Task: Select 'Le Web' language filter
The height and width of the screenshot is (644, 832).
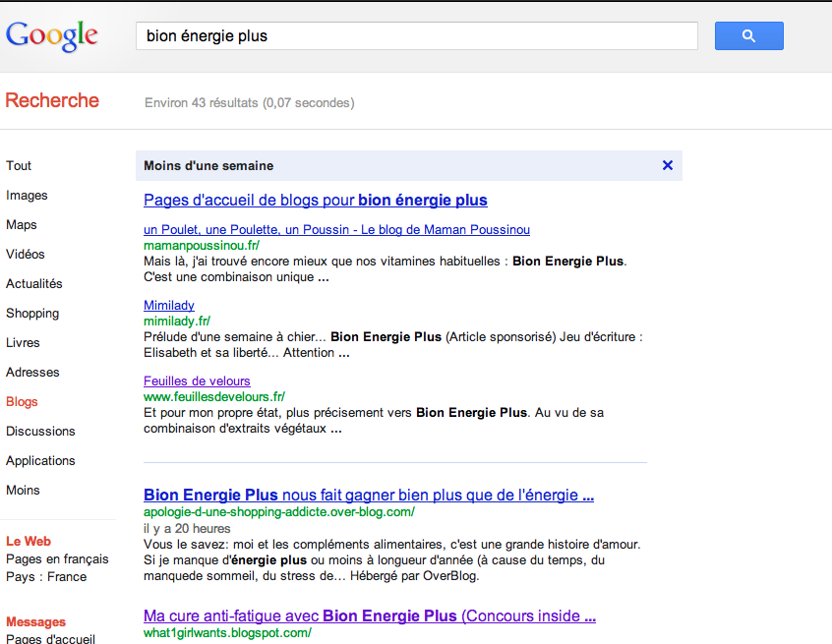Action: point(29,541)
